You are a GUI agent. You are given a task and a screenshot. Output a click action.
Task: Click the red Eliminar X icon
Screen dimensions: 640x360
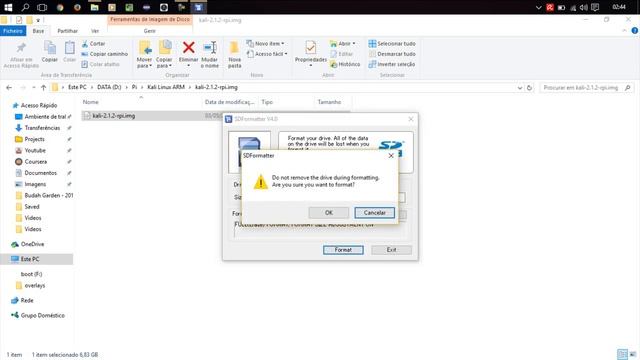(x=189, y=47)
